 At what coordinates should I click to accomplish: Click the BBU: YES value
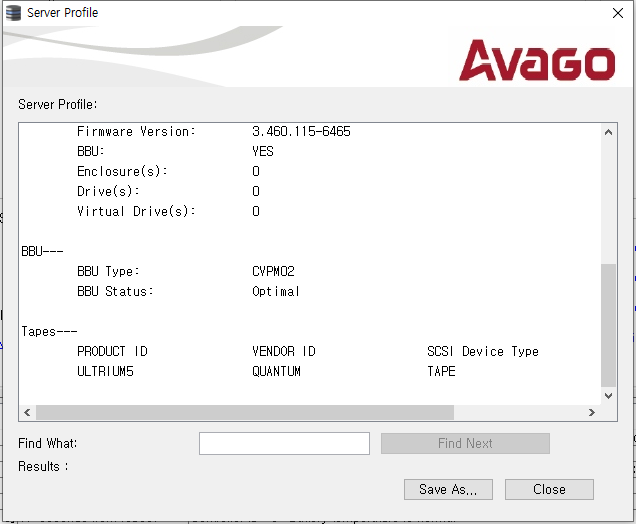[x=263, y=151]
